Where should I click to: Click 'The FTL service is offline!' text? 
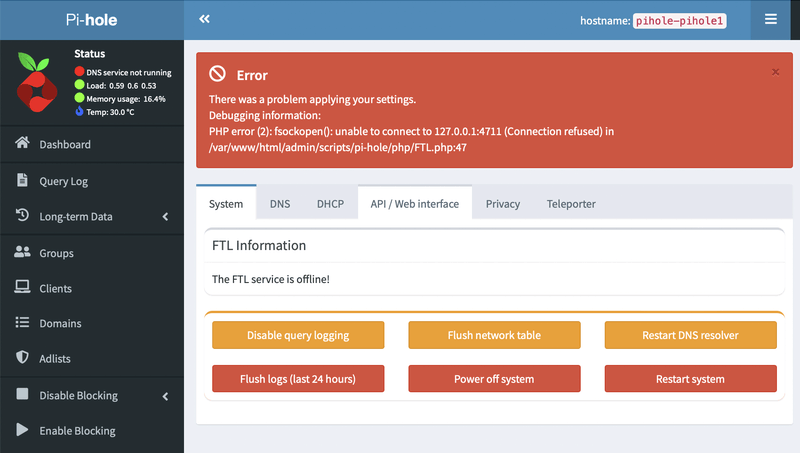tap(271, 279)
